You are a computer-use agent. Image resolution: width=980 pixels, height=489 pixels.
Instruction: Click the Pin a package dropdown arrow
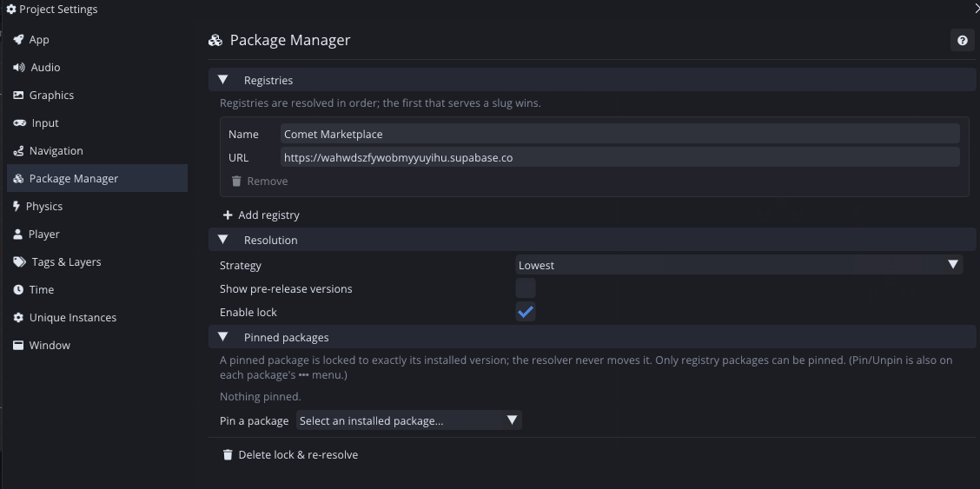tap(512, 420)
